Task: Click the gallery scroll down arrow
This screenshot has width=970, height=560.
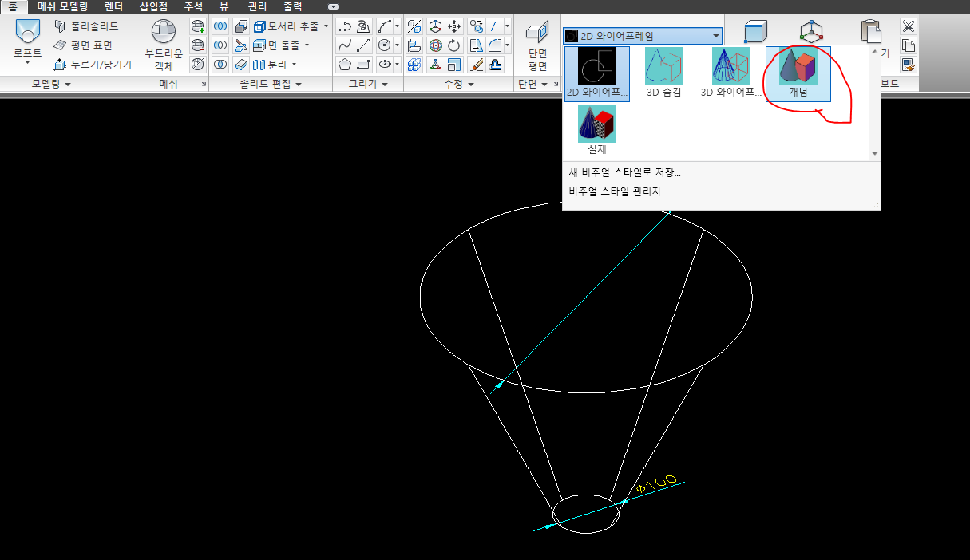Action: [x=875, y=154]
